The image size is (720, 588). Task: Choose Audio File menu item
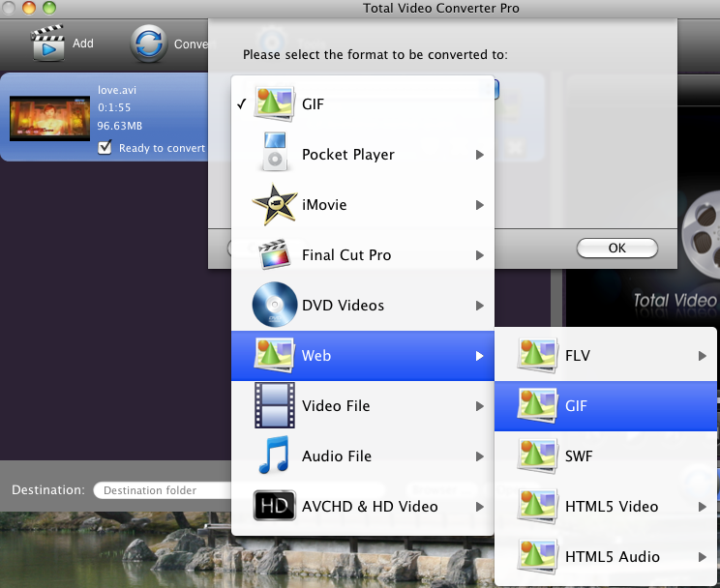coord(363,456)
